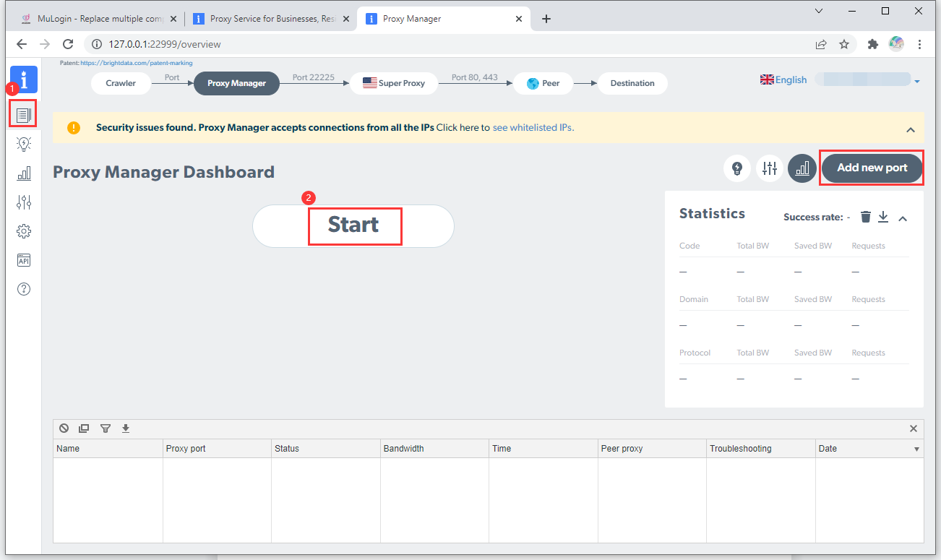941x560 pixels.
Task: Toggle the round lightbulb button near Add new port
Action: point(737,168)
